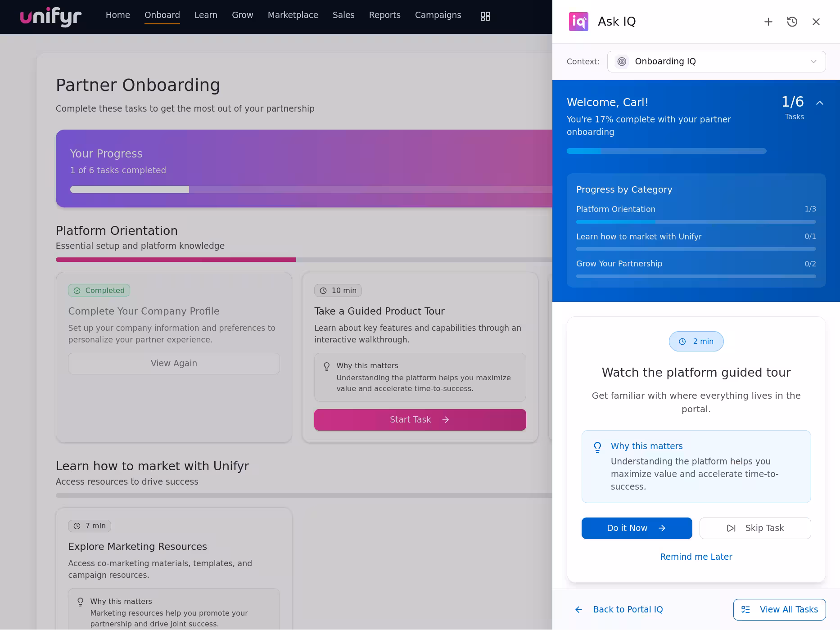Open Ask IQ conversation history

click(x=792, y=22)
